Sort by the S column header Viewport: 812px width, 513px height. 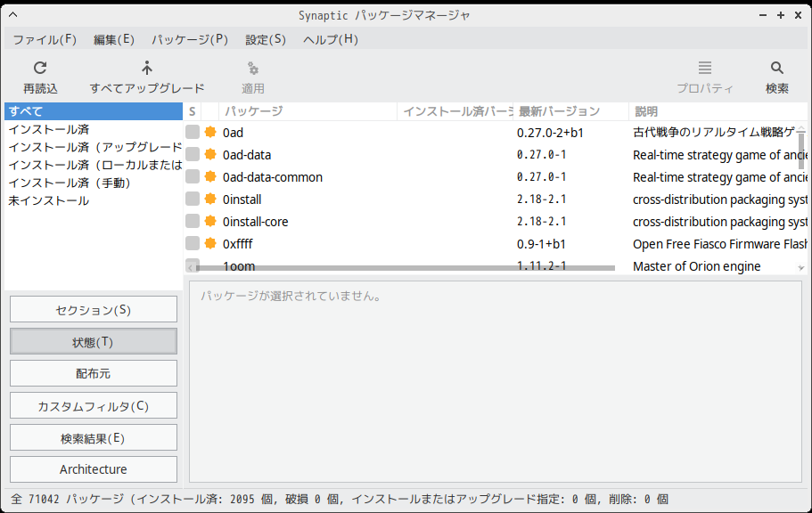[193, 111]
